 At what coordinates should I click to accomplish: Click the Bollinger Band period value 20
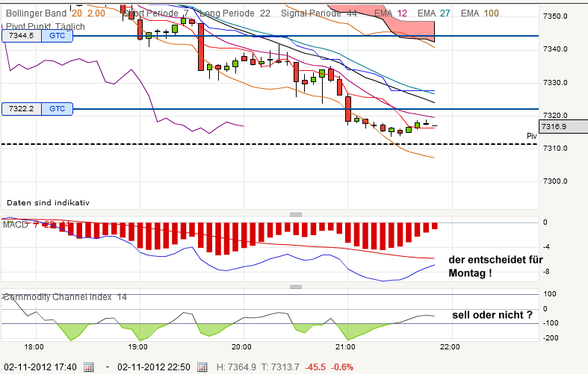[x=77, y=13]
